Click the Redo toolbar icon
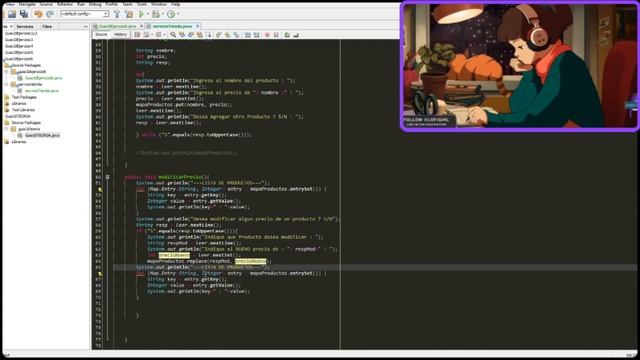Viewport: 640px width, 360px height. click(50, 14)
